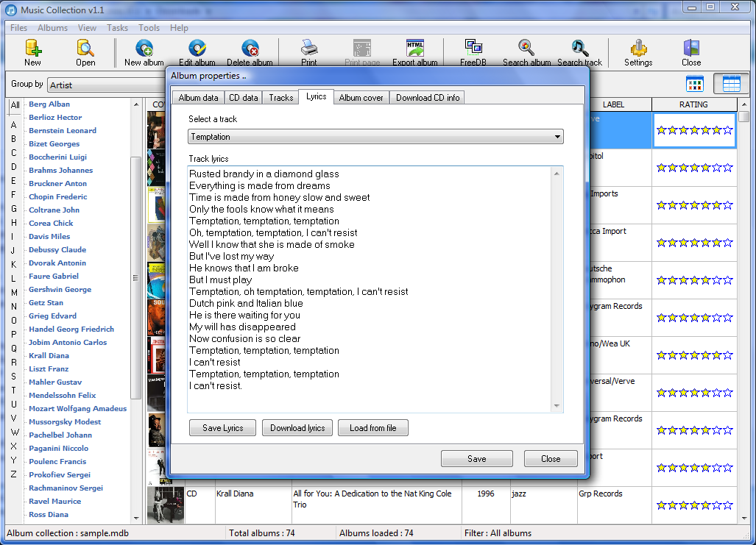Click the artist list scroll down arrow
The width and height of the screenshot is (756, 545).
(x=136, y=519)
